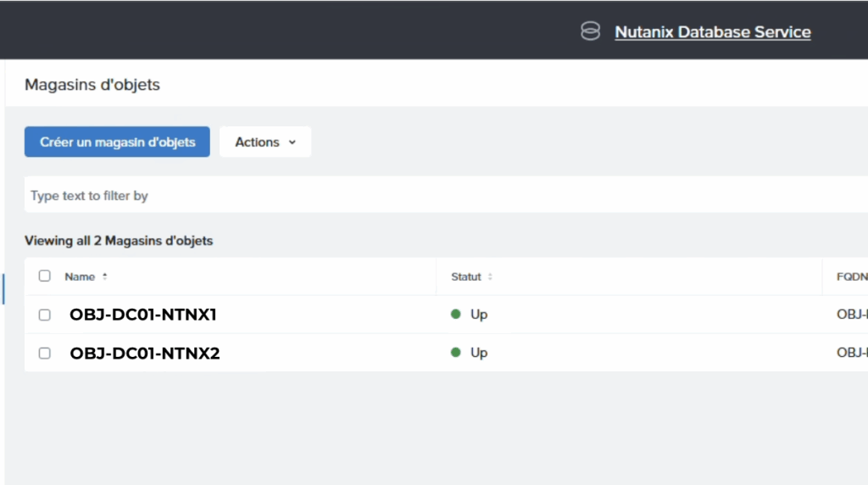Open the OBJ-DC01-NTNX1 object store
This screenshot has width=868, height=485.
[142, 315]
